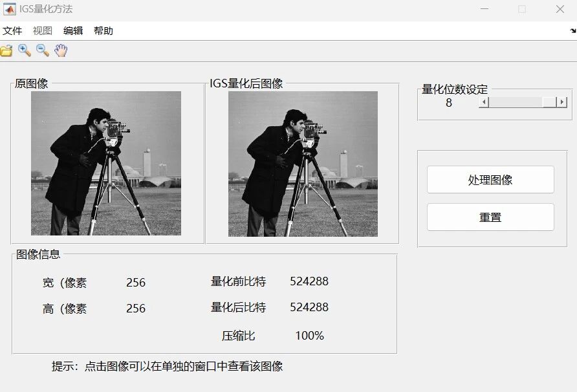Viewport: 577px width, 392px height.
Task: Activate the pan hand tool
Action: [x=61, y=50]
